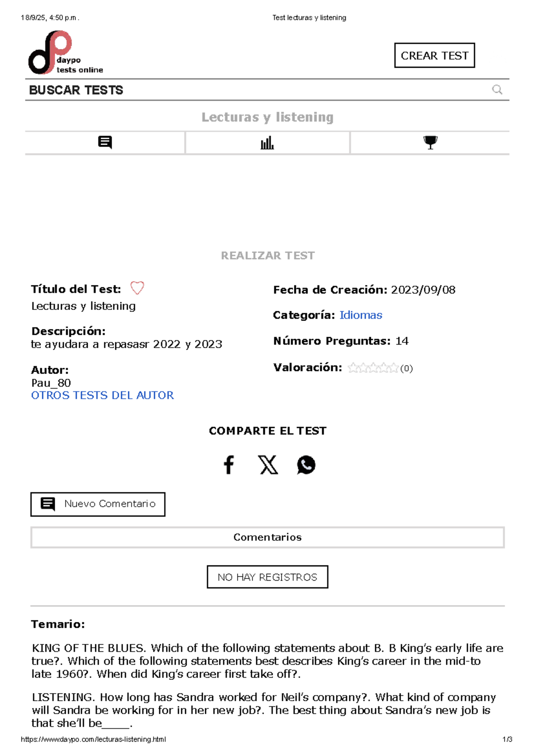The image size is (534, 756).
Task: Click the Comentarios section header
Action: coord(267,537)
